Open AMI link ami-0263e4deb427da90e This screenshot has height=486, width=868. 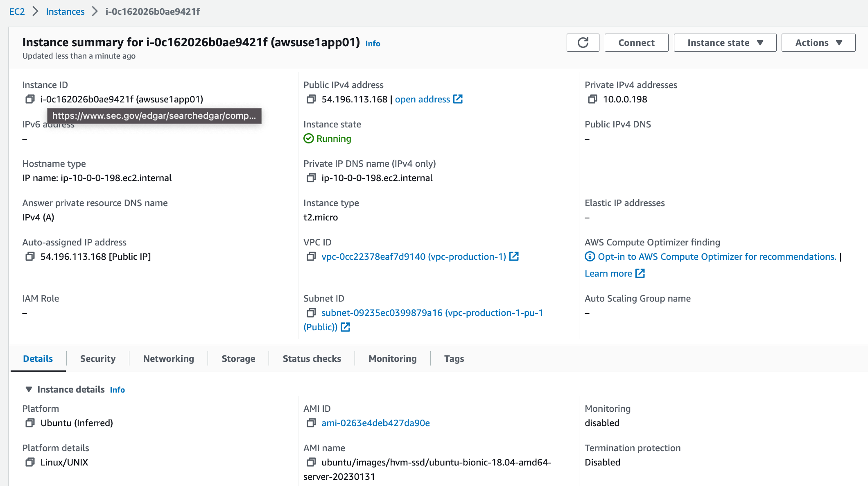[375, 423]
